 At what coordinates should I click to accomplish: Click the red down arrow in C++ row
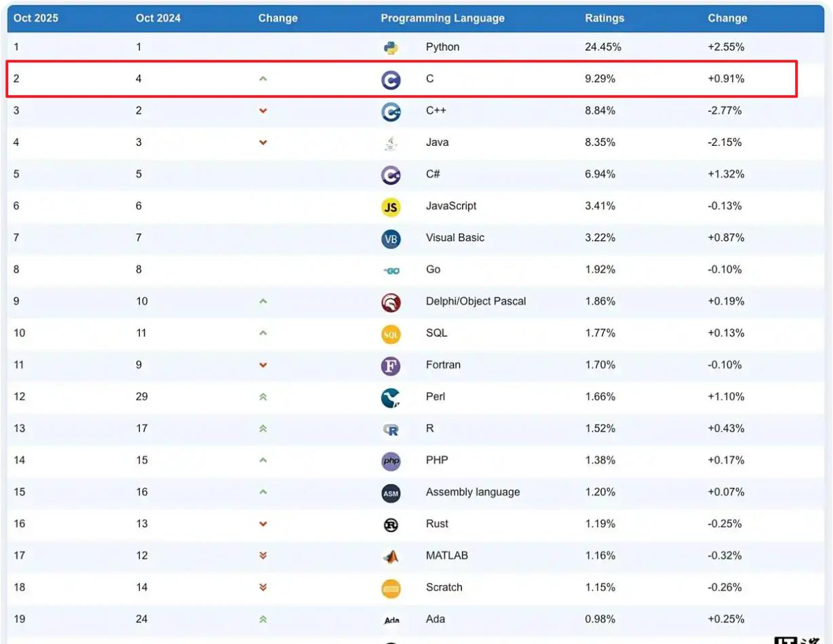(x=263, y=111)
